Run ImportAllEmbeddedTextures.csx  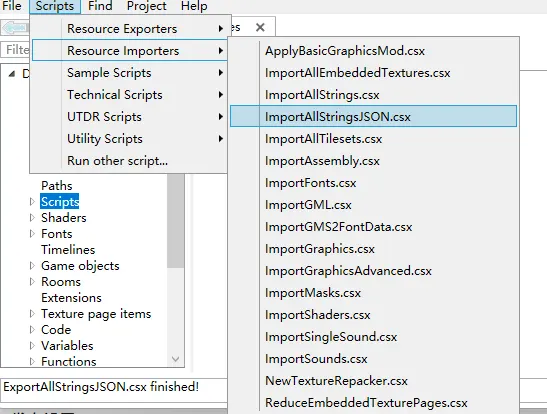(373, 73)
